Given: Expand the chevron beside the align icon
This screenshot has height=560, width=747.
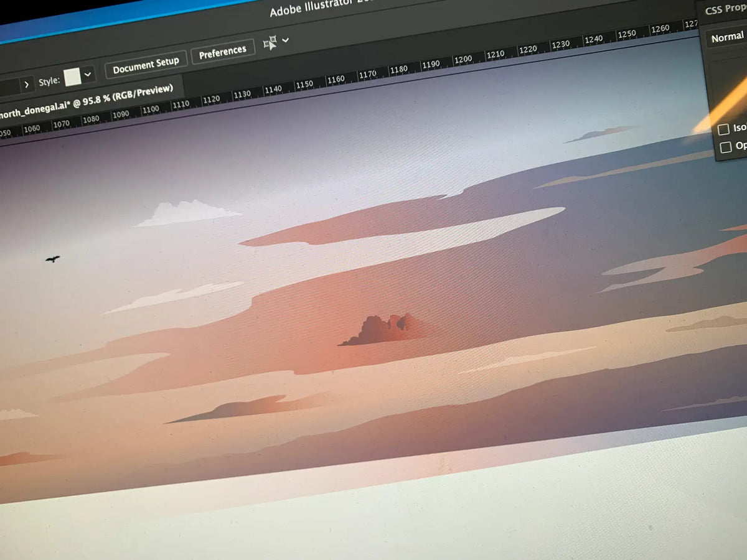Looking at the screenshot, I should click(x=286, y=40).
